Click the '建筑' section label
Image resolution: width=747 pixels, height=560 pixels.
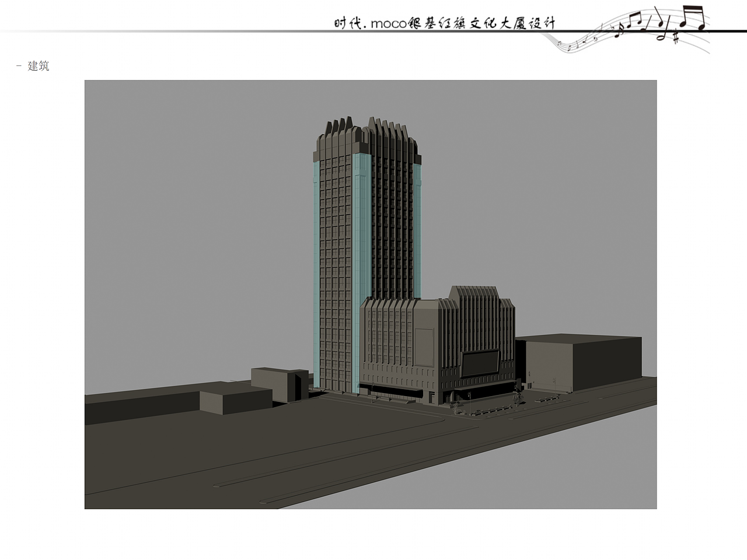click(39, 66)
